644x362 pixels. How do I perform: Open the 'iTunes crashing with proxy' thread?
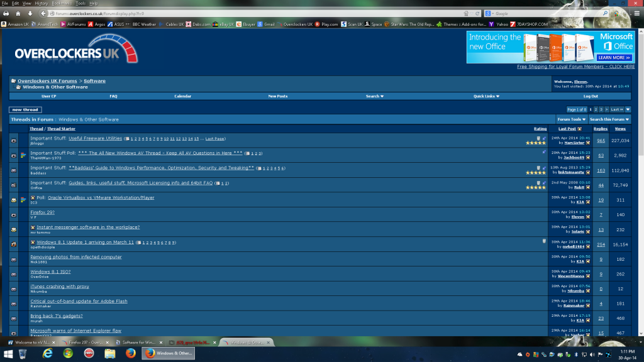60,287
